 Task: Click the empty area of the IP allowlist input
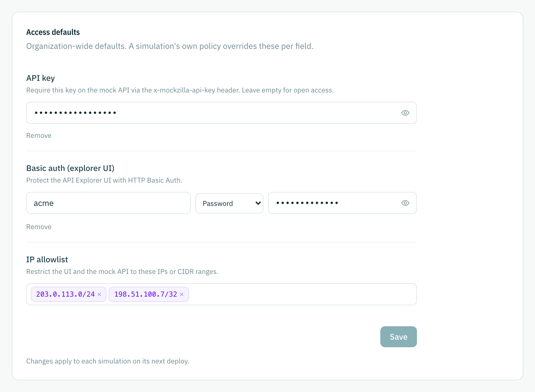coord(302,294)
